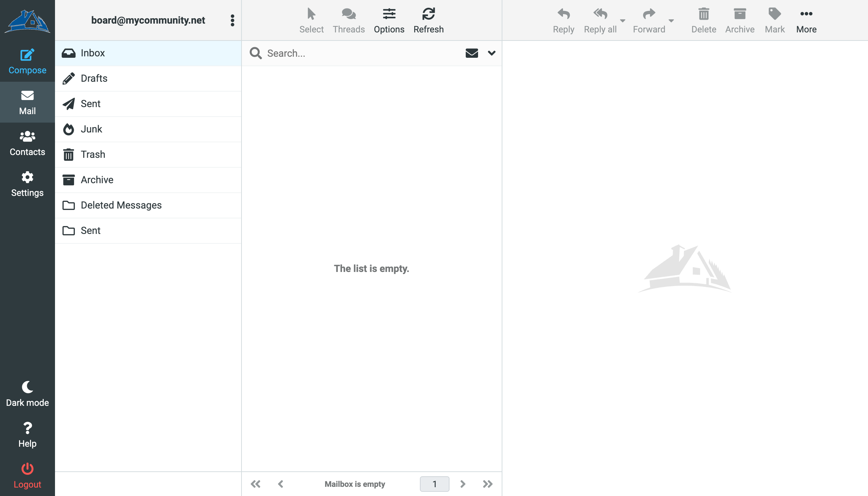The image size is (868, 496).
Task: Enable message Select mode
Action: coord(311,20)
